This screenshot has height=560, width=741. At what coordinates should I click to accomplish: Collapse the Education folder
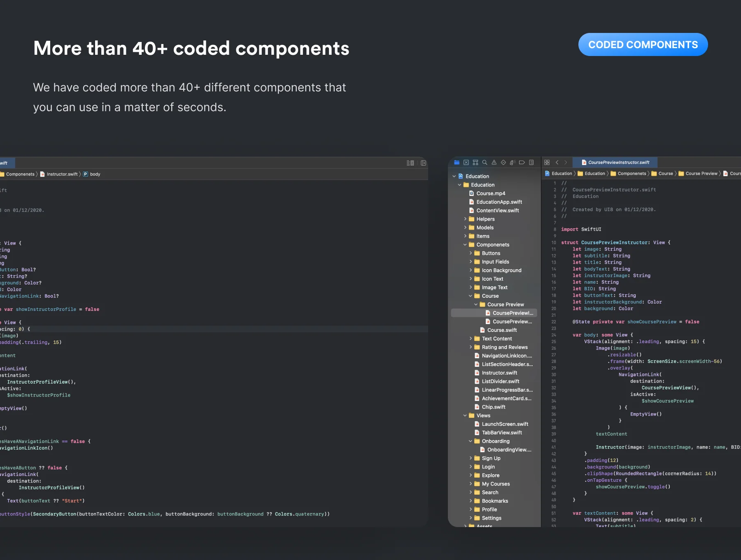[459, 185]
